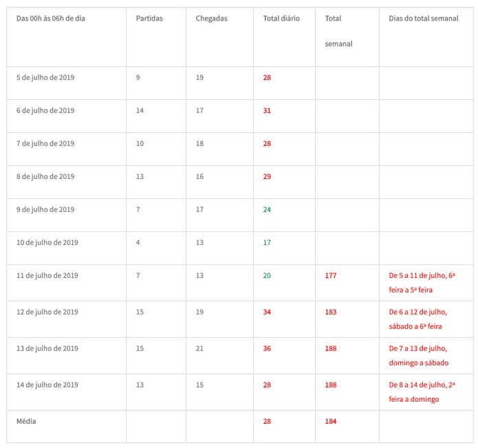The height and width of the screenshot is (448, 478).
Task: Select the "Dias do total semanal" header
Action: [423, 19]
